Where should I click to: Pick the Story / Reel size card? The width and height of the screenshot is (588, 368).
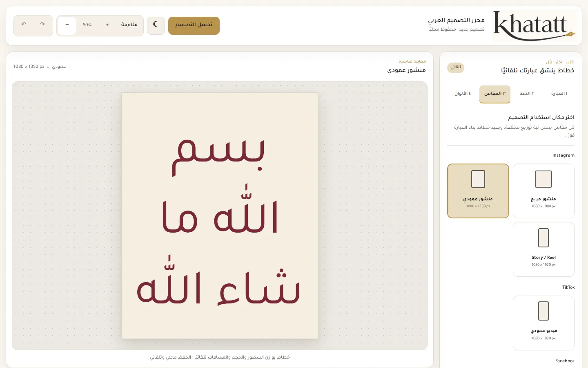pyautogui.click(x=543, y=249)
